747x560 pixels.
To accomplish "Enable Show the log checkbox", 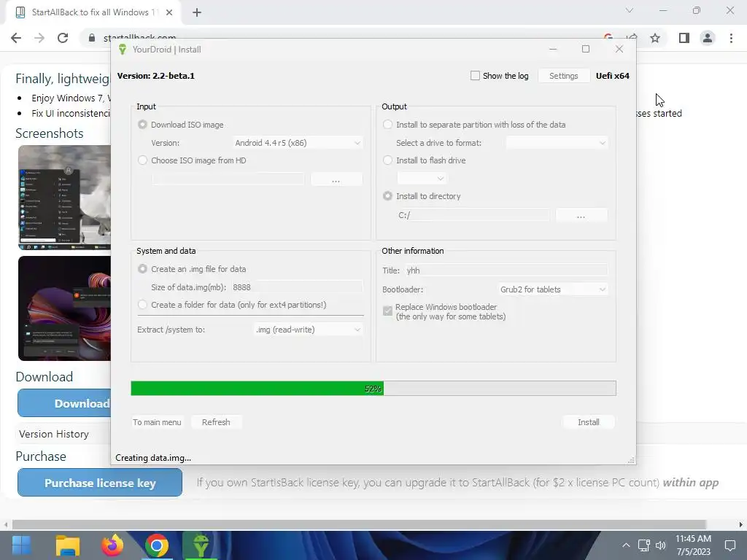I will click(475, 76).
